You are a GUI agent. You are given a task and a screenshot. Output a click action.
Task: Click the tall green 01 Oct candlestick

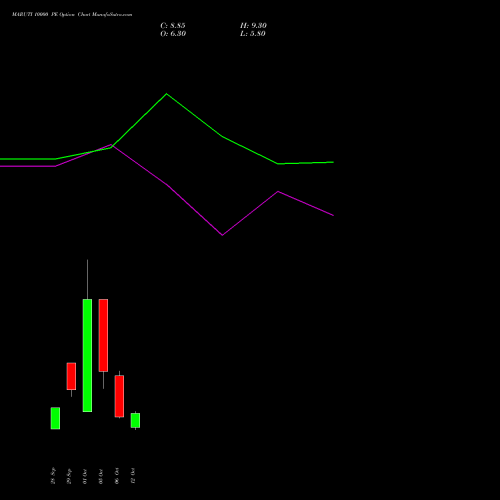point(87,355)
